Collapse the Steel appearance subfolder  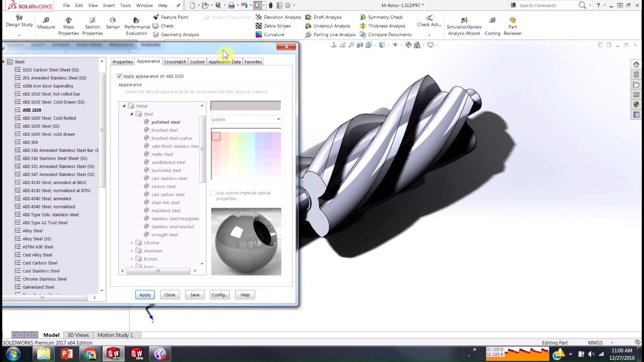point(132,114)
